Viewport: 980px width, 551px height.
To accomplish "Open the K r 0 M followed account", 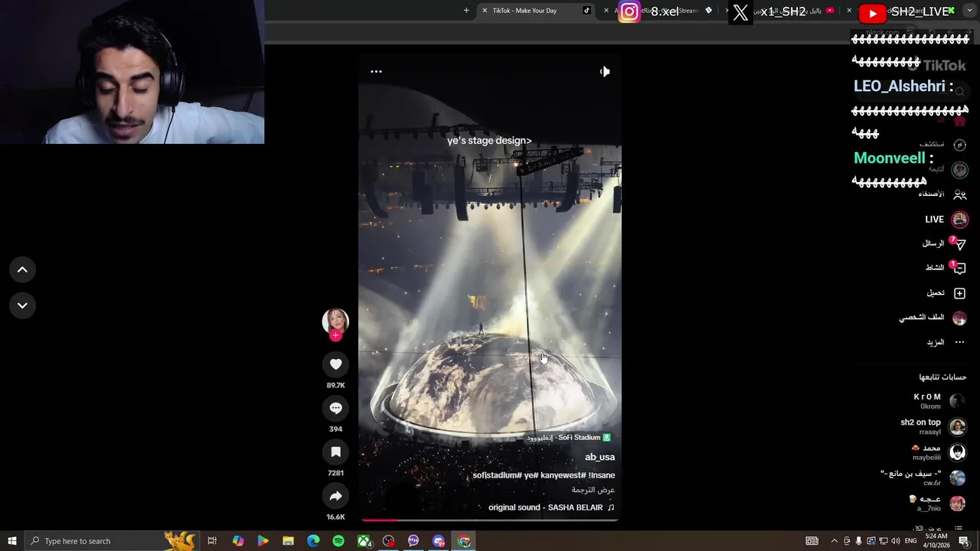I will (939, 401).
